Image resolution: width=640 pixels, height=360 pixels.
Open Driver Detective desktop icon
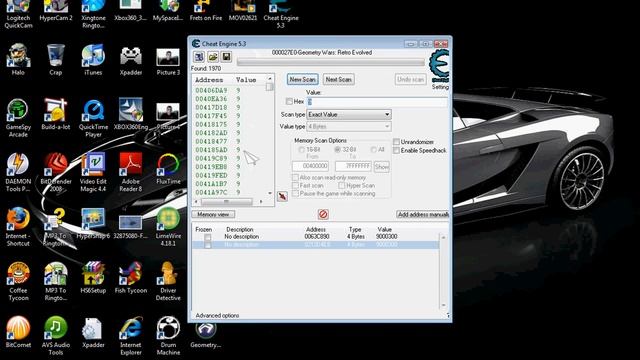[x=168, y=282]
